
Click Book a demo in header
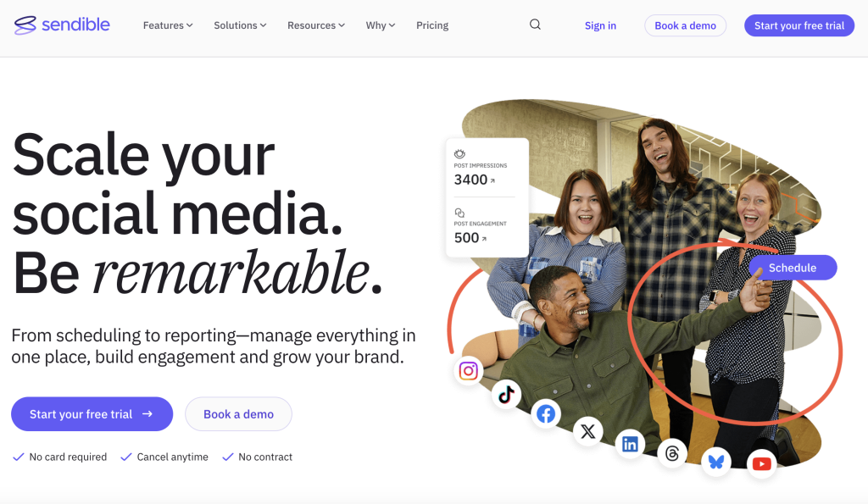tap(685, 25)
